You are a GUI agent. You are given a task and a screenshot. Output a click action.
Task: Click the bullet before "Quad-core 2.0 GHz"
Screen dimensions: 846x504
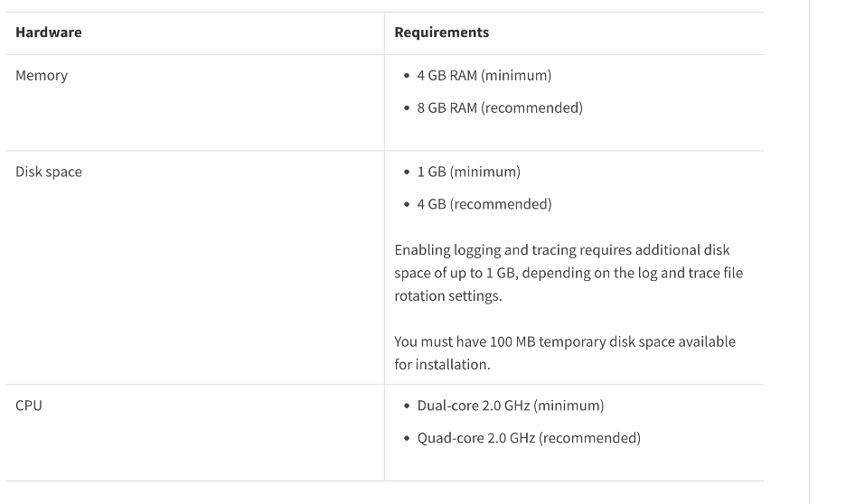pos(407,439)
